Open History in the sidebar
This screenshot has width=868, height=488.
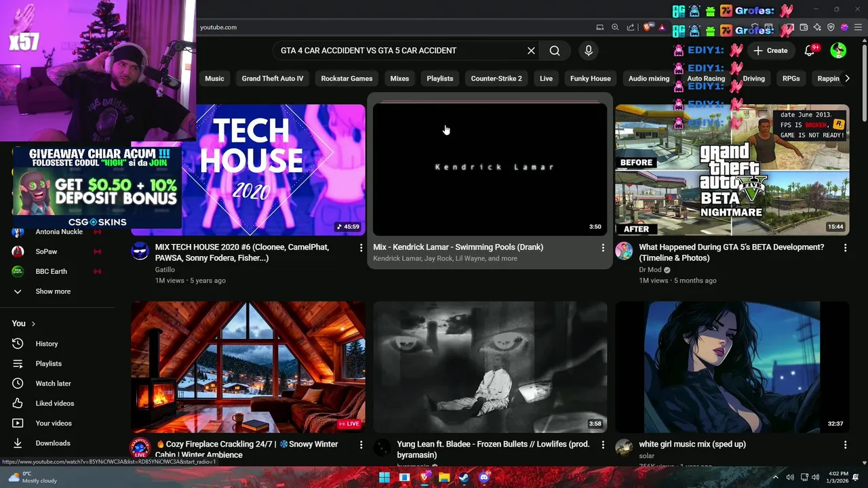[47, 344]
